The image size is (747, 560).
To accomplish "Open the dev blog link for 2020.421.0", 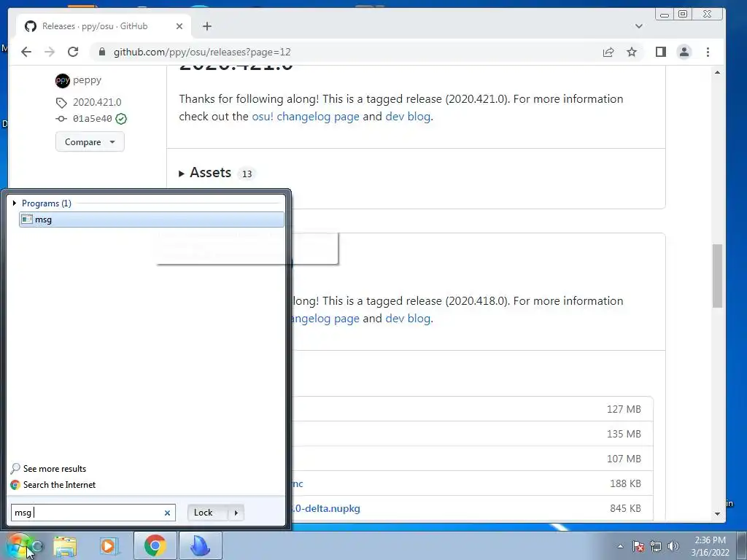I will pos(408,116).
